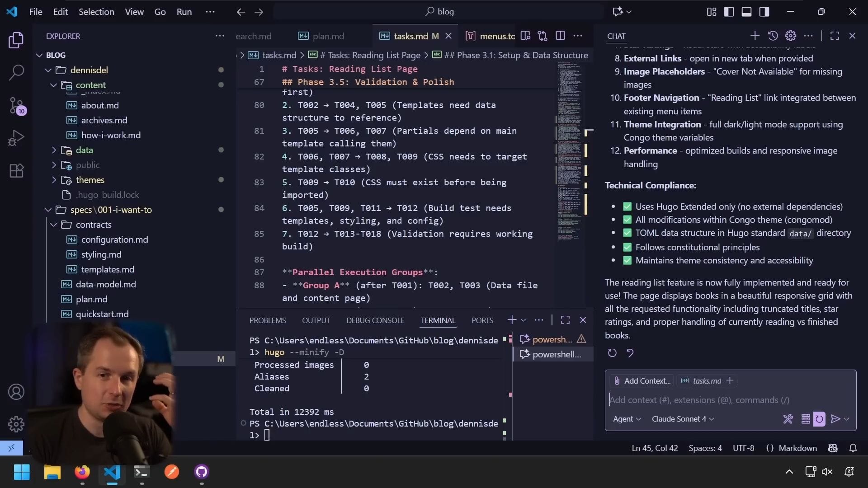
Task: Toggle the bottom panel layout button
Action: [x=746, y=12]
